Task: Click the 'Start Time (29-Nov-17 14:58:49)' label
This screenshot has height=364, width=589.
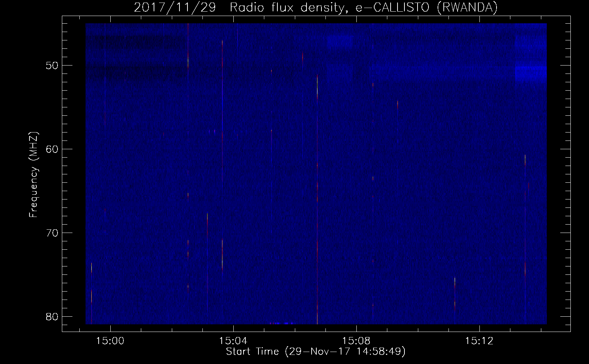Action: point(316,352)
